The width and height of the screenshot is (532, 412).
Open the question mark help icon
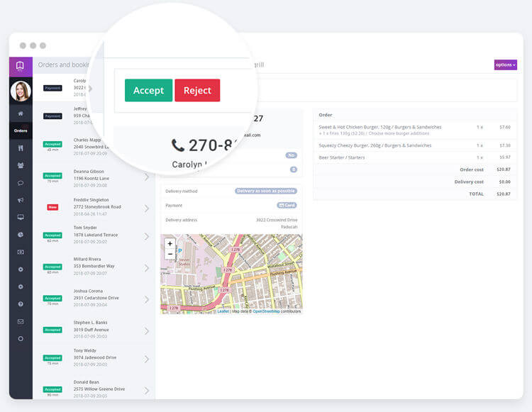21,304
